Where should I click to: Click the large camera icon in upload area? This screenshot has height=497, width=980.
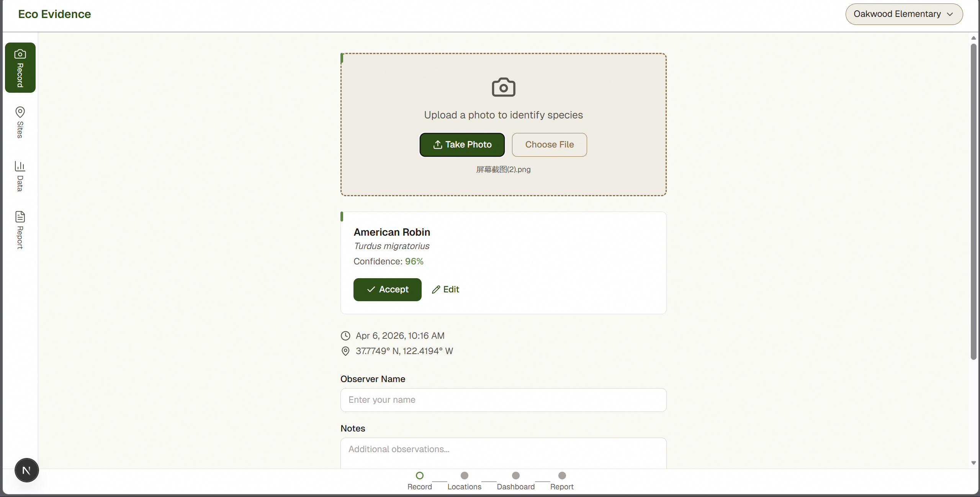coord(503,87)
